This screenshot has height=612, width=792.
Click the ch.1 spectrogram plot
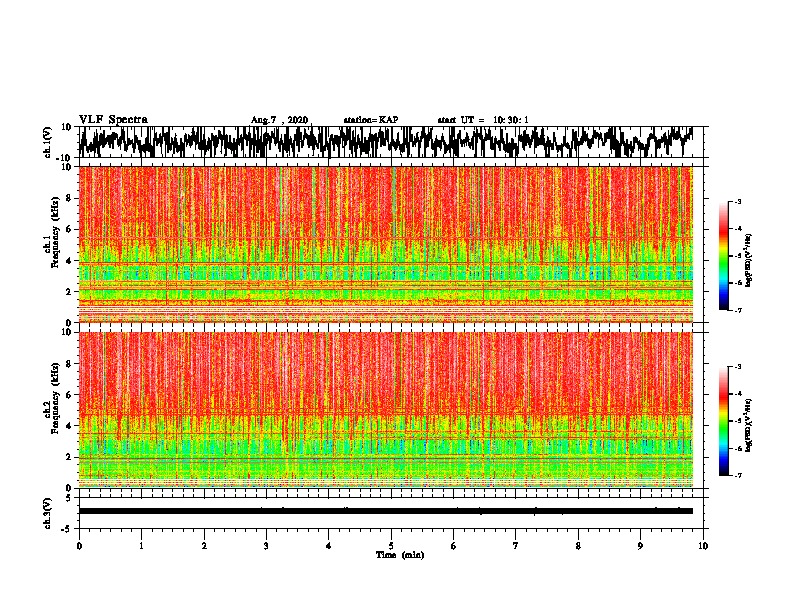click(x=386, y=244)
